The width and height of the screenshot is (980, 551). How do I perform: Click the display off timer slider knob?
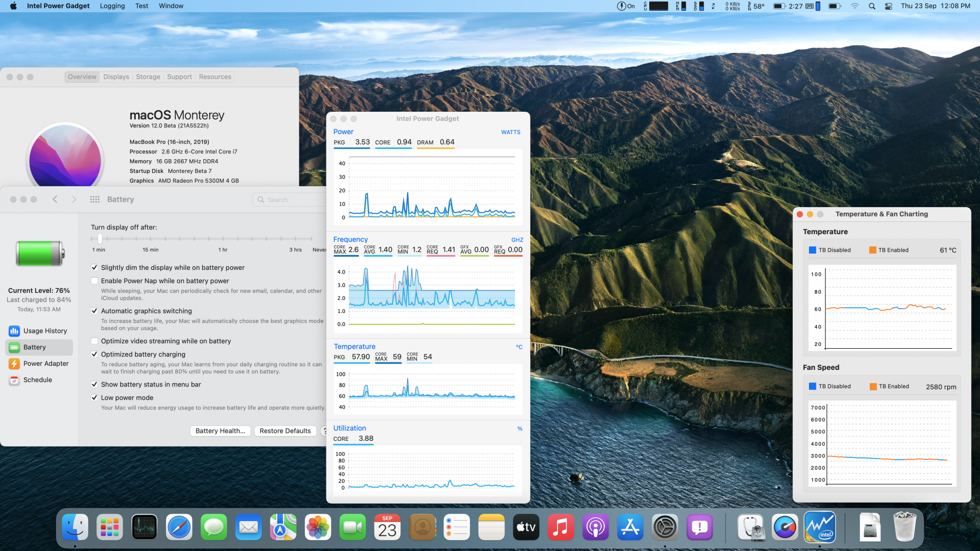click(100, 239)
